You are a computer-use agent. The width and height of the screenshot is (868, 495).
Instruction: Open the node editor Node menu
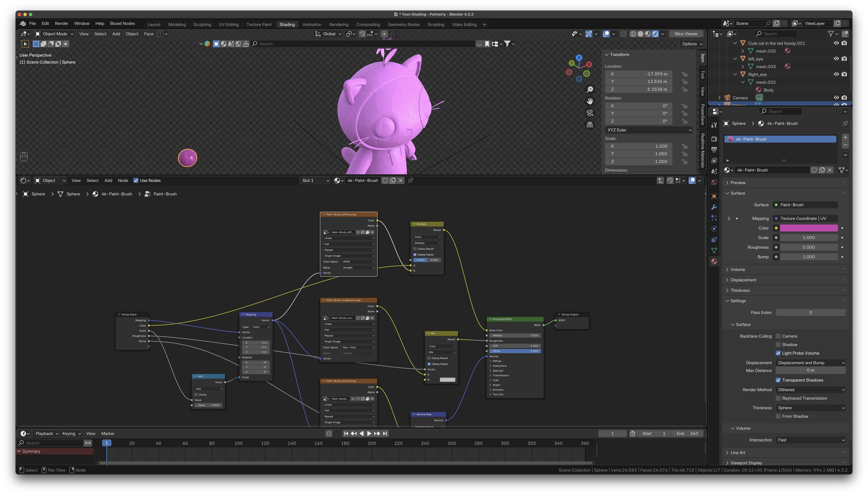(123, 181)
